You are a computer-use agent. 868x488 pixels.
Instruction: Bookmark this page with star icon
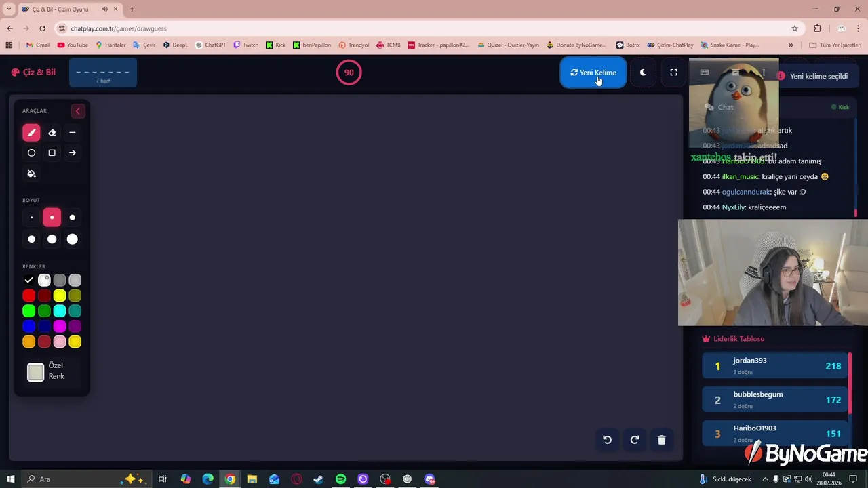[795, 28]
